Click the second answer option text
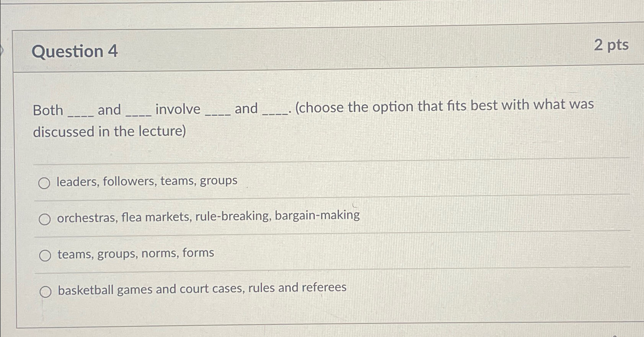Image resolution: width=644 pixels, height=337 pixels. [x=209, y=216]
